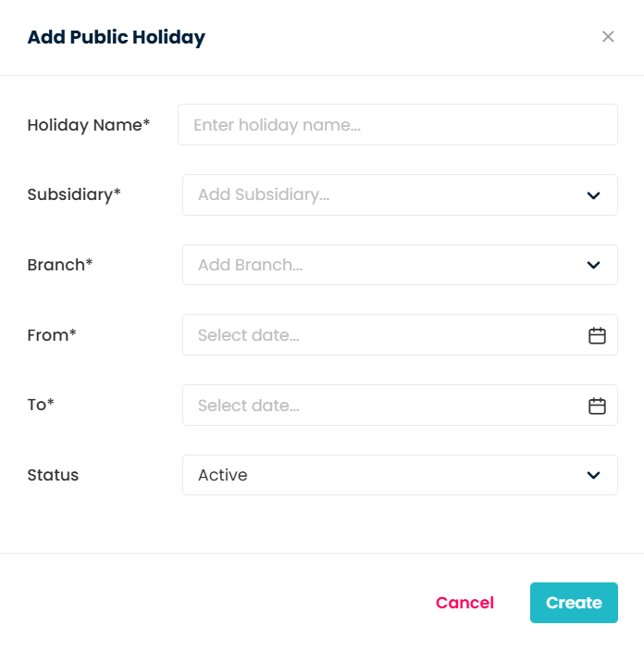The width and height of the screenshot is (644, 650).
Task: Click the Subsidiary label
Action: click(74, 194)
